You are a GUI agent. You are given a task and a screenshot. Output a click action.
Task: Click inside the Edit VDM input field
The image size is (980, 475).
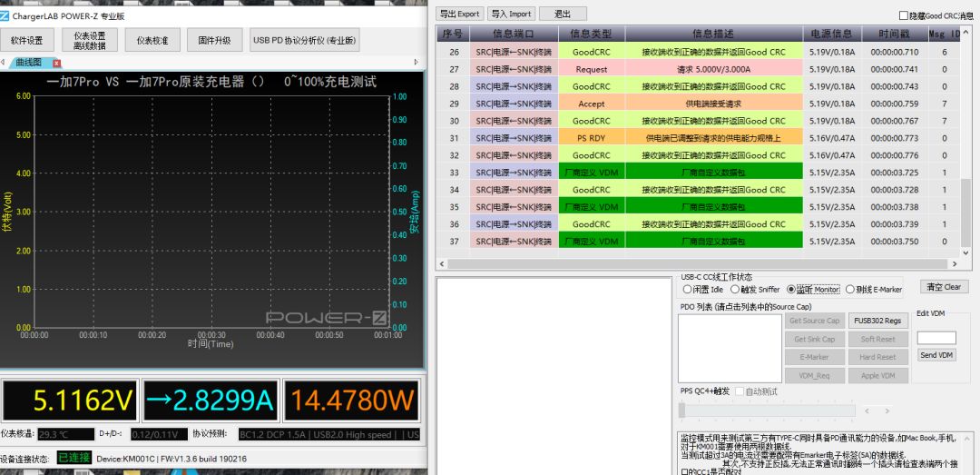tap(936, 338)
